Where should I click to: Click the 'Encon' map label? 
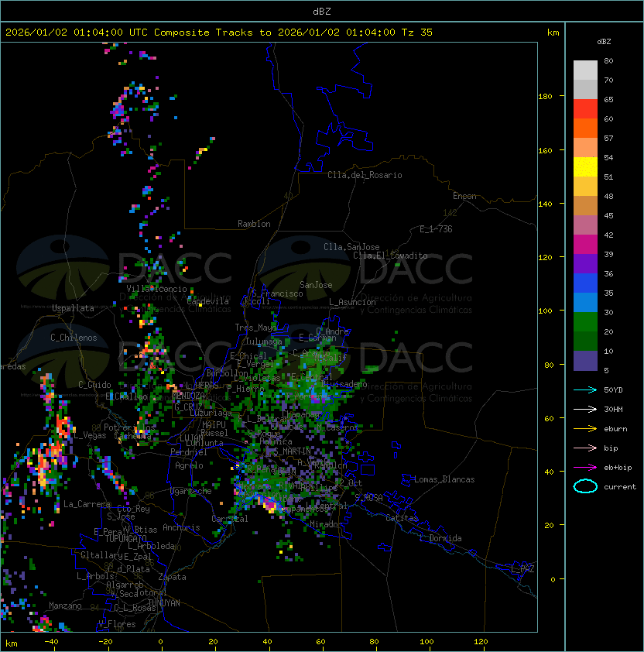464,196
